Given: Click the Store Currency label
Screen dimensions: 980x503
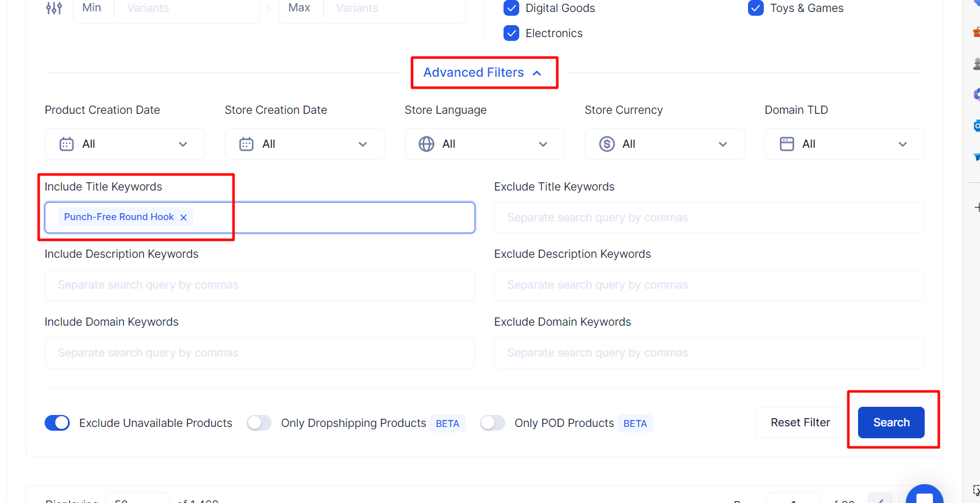Looking at the screenshot, I should coord(624,110).
